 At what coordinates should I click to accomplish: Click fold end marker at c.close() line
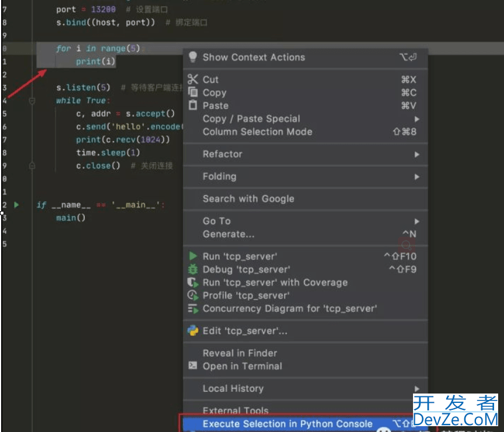[x=32, y=166]
